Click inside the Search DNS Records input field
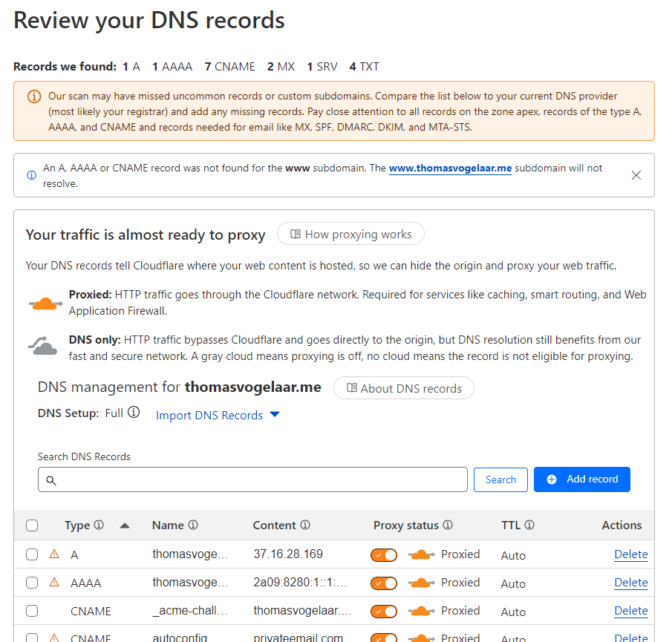Viewport: 672px width, 642px height. pos(252,479)
